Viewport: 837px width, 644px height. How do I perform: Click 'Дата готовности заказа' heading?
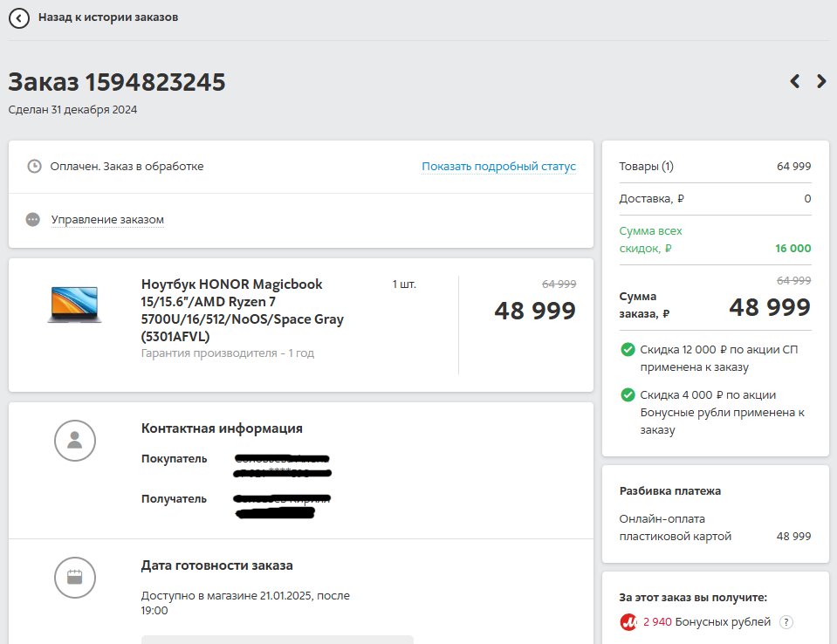216,565
